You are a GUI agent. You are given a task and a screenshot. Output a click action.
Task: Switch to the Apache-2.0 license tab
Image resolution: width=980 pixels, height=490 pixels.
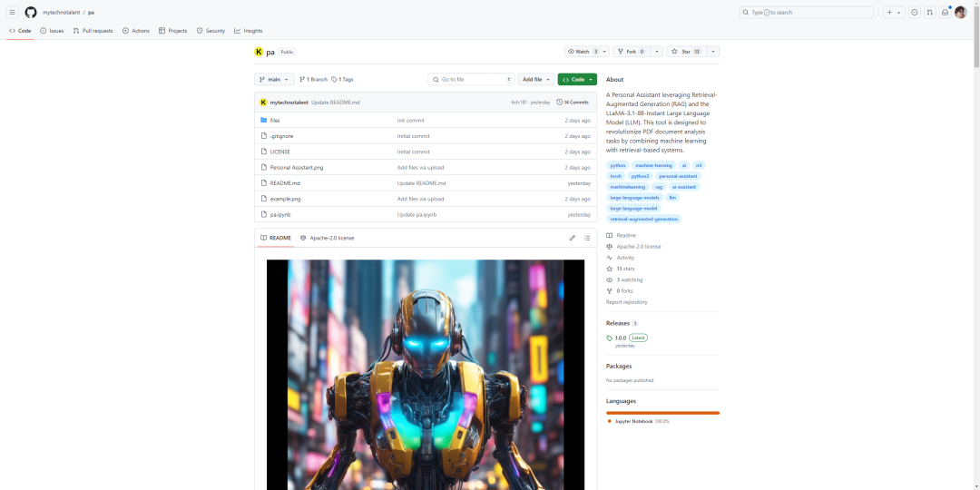[x=328, y=238]
